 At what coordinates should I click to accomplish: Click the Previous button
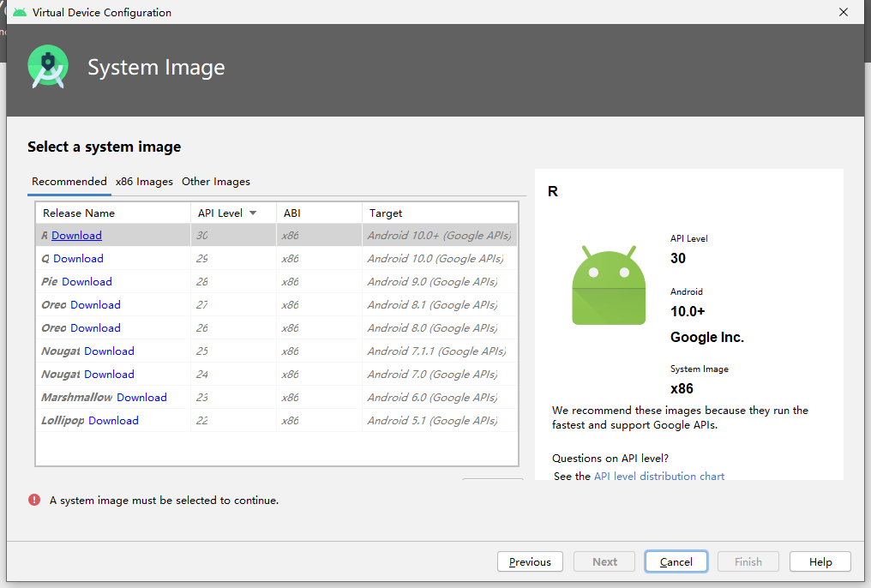point(530,562)
